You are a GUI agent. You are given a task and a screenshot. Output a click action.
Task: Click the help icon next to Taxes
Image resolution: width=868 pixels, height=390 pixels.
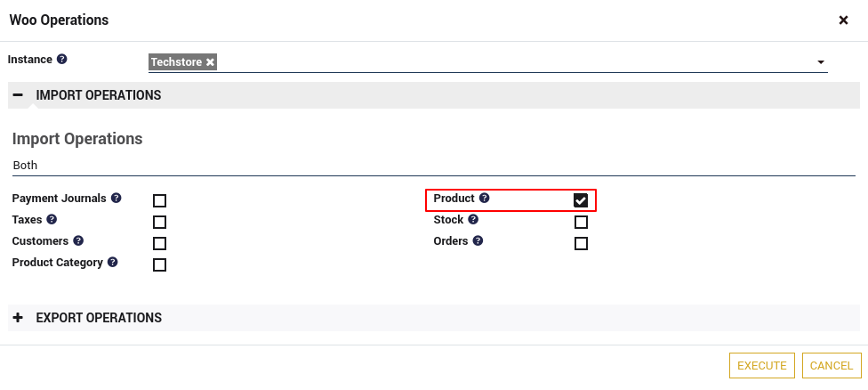tap(52, 219)
